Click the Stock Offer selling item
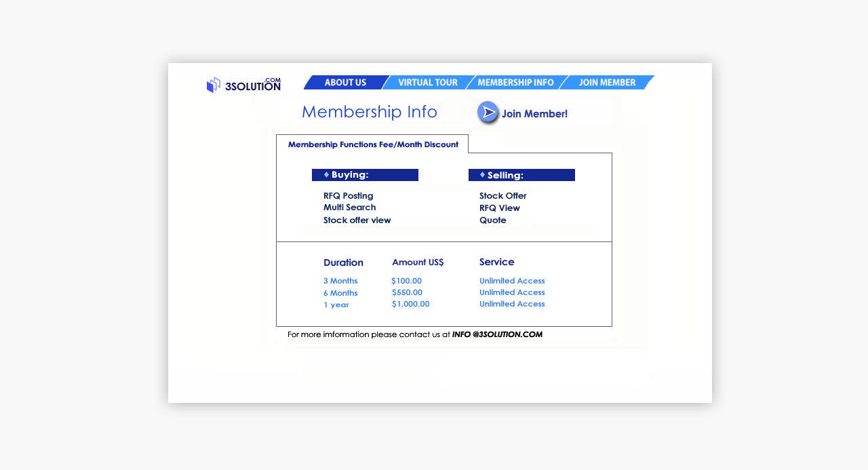868x470 pixels. 502,196
